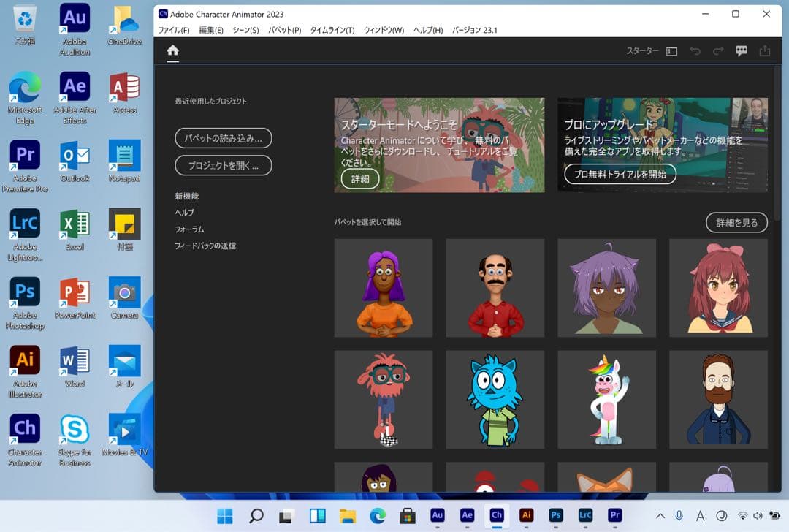Click the redo arrow icon
Screen dimensions: 789x532
tap(718, 51)
